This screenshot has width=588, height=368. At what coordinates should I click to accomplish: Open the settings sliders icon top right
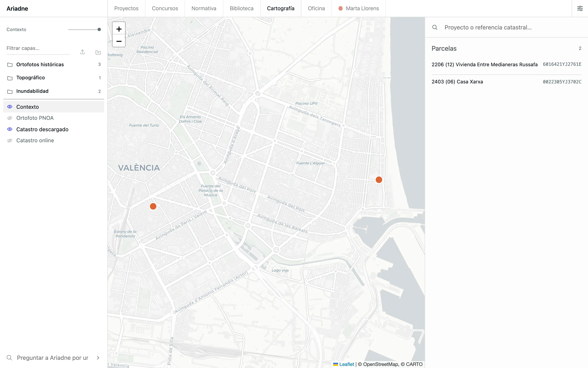click(x=580, y=9)
